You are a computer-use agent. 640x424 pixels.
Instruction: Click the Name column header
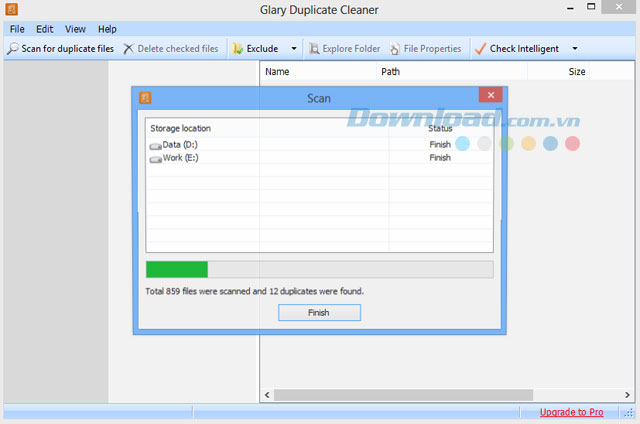point(318,71)
